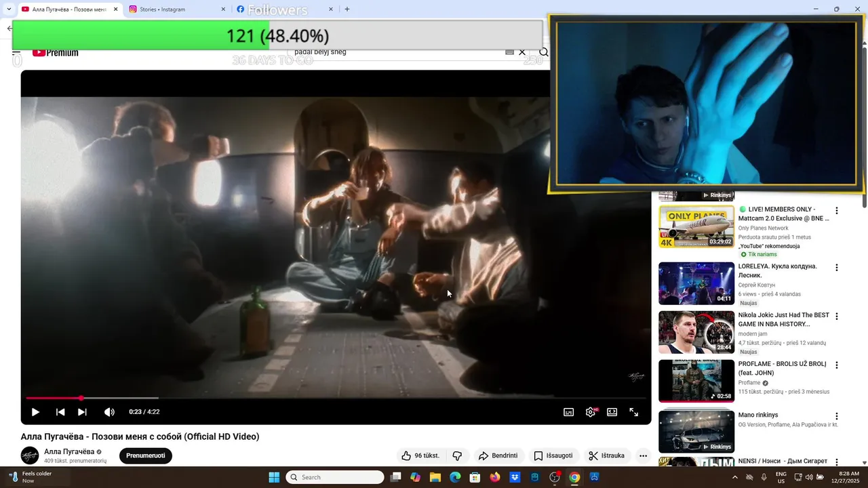Close the Facebook browser tab

tap(331, 9)
